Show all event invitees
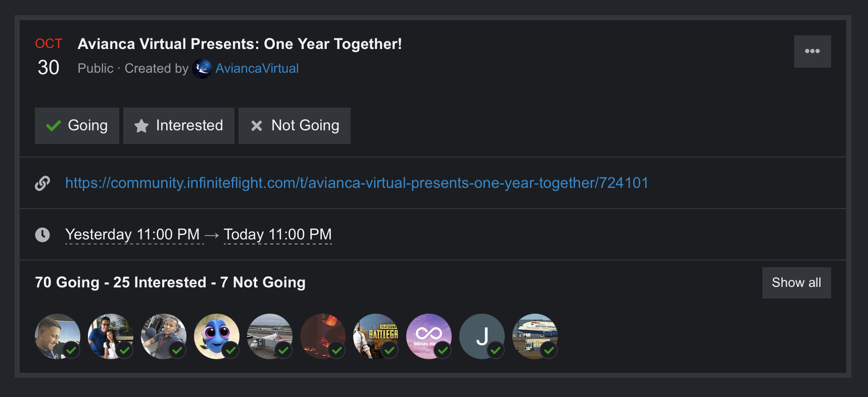Image resolution: width=868 pixels, height=397 pixels. point(796,283)
